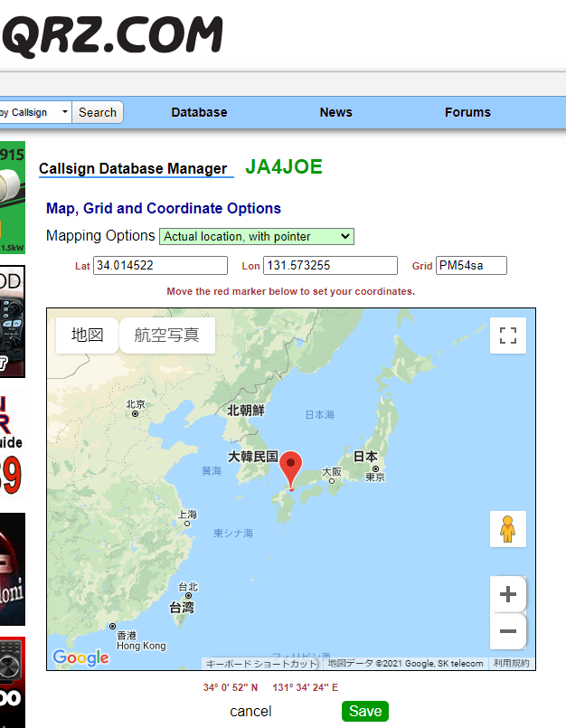Click the 131° 34' 24" E coordinate text
This screenshot has width=566, height=728.
coord(305,687)
